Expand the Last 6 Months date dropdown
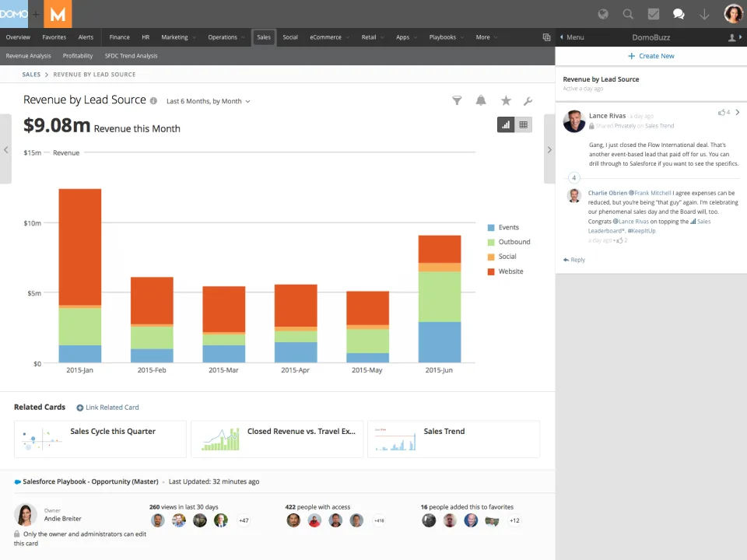747x560 pixels. [x=209, y=101]
